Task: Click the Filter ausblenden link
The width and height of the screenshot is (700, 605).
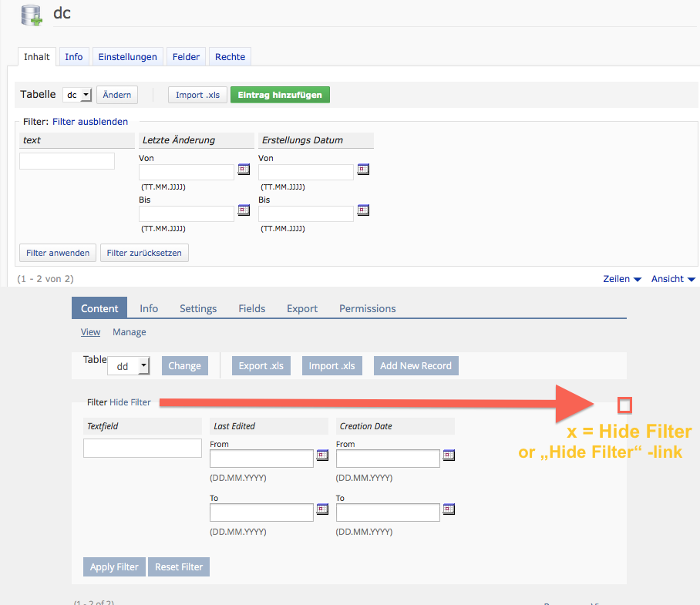Action: pos(90,121)
